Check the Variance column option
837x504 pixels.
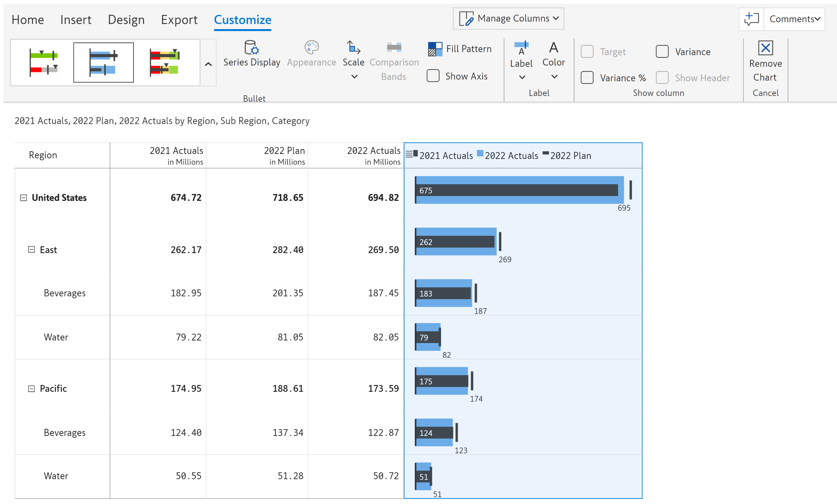coord(662,52)
